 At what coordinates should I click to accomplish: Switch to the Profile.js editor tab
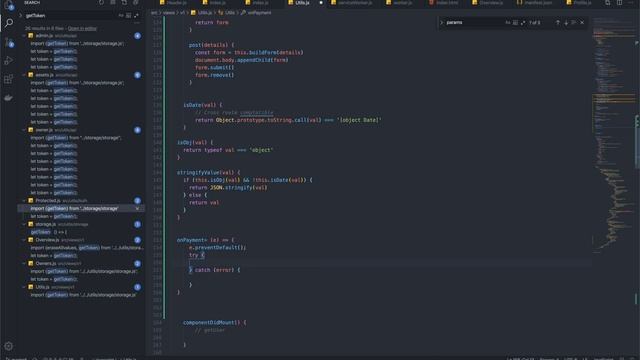(580, 3)
